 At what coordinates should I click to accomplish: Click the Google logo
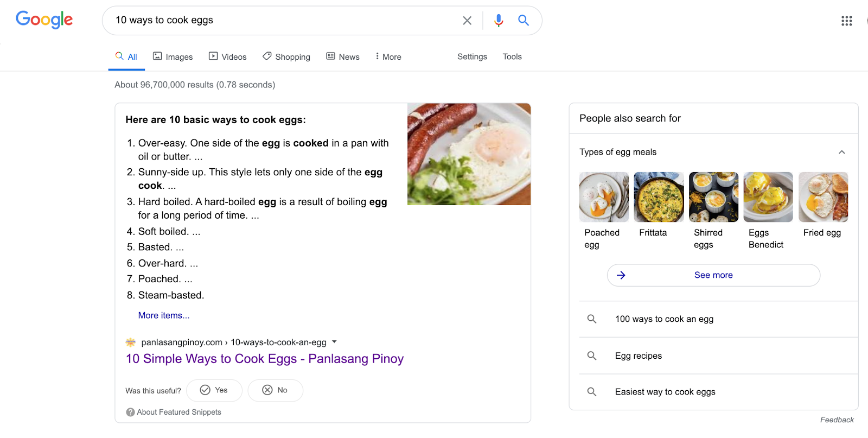pos(44,20)
